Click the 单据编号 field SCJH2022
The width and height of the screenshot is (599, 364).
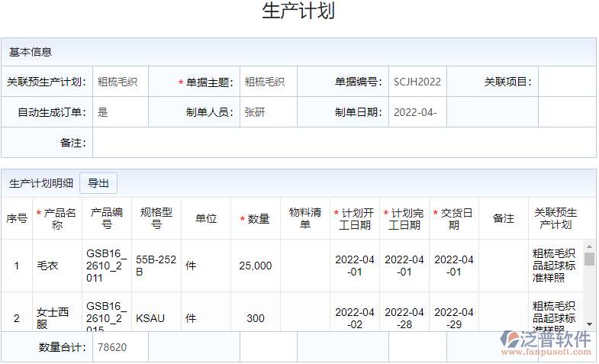(x=417, y=82)
